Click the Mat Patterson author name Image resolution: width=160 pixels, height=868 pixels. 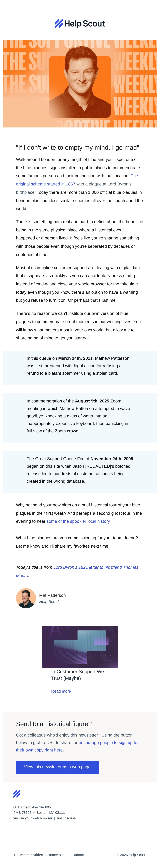[52, 595]
